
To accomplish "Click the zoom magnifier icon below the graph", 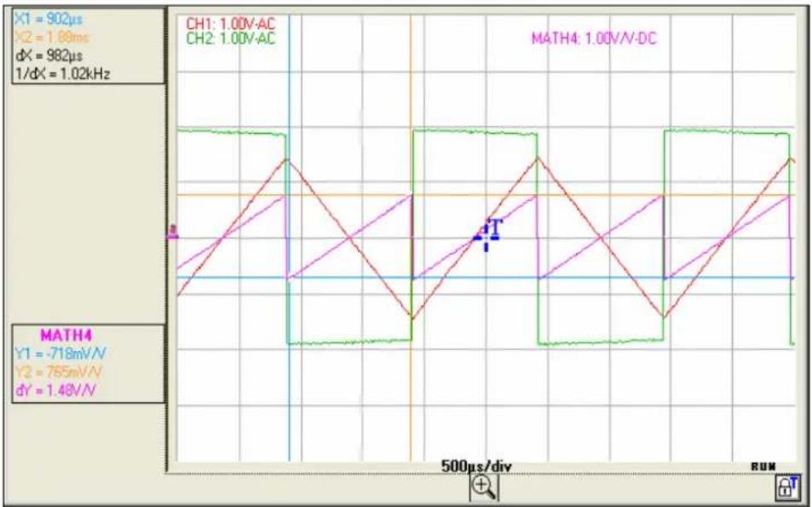I will [484, 488].
